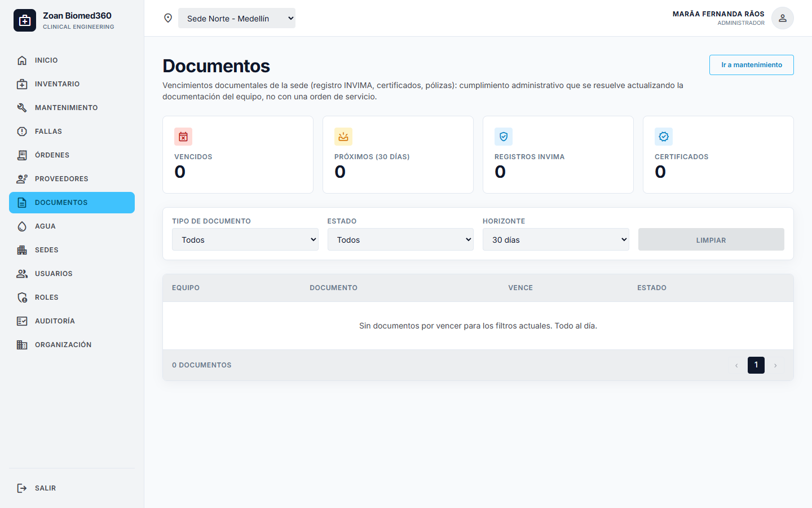Click the Vence column header
The image size is (812, 508).
(520, 288)
